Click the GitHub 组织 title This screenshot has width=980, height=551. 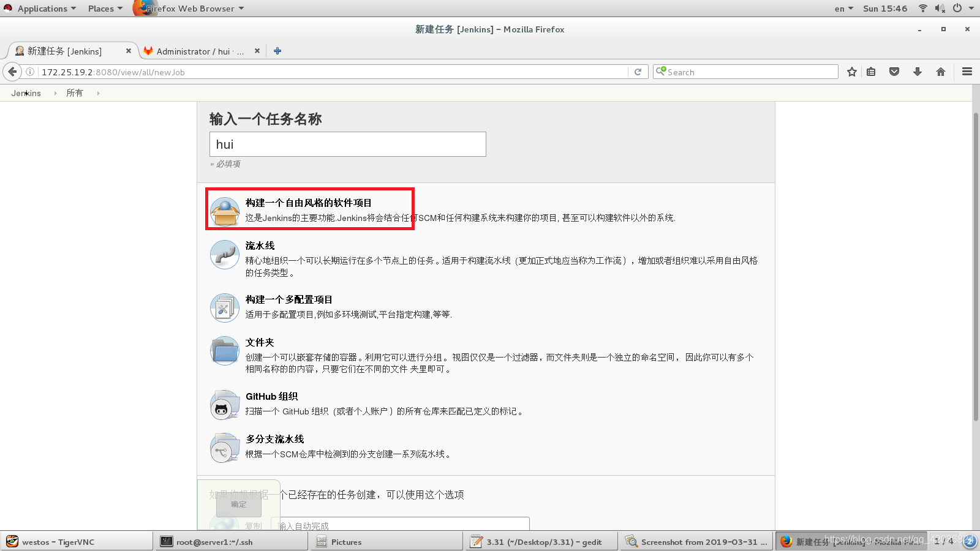272,396
